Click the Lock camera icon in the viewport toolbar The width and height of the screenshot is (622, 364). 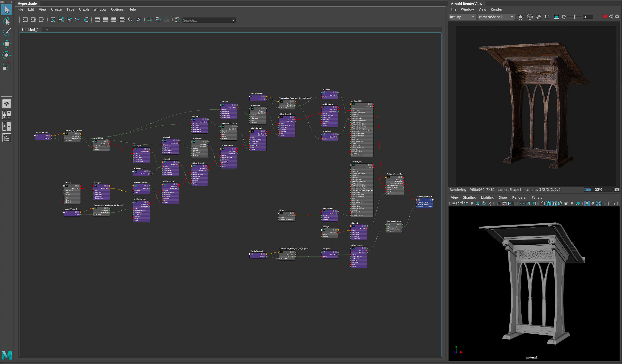pyautogui.click(x=460, y=203)
